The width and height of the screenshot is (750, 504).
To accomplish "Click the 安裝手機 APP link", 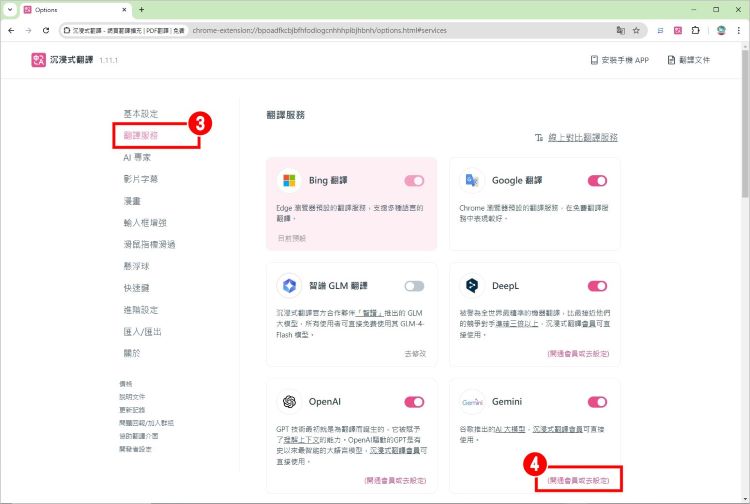I will [619, 60].
